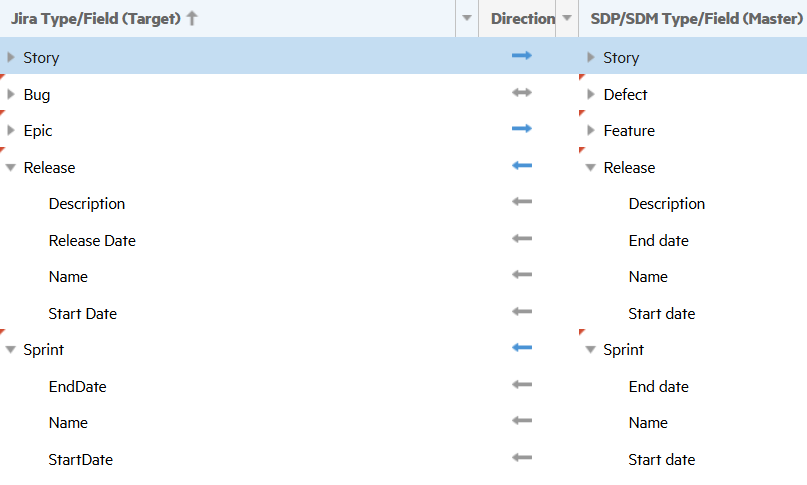Click direction arrow for Start Date field
Viewport: 807px width, 485px height.
[521, 313]
